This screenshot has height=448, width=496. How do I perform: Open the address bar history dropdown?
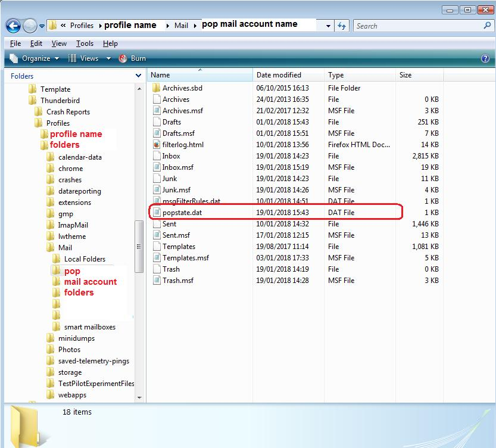click(x=328, y=26)
